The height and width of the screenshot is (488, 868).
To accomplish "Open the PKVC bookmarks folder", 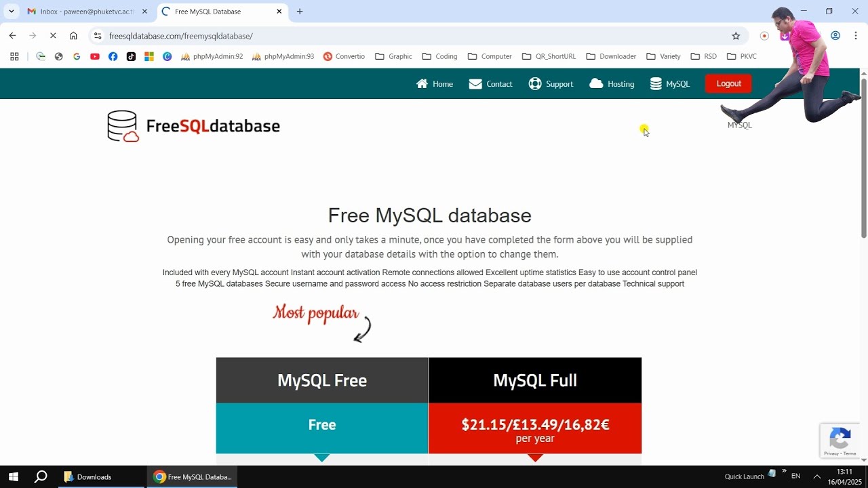I will (741, 56).
